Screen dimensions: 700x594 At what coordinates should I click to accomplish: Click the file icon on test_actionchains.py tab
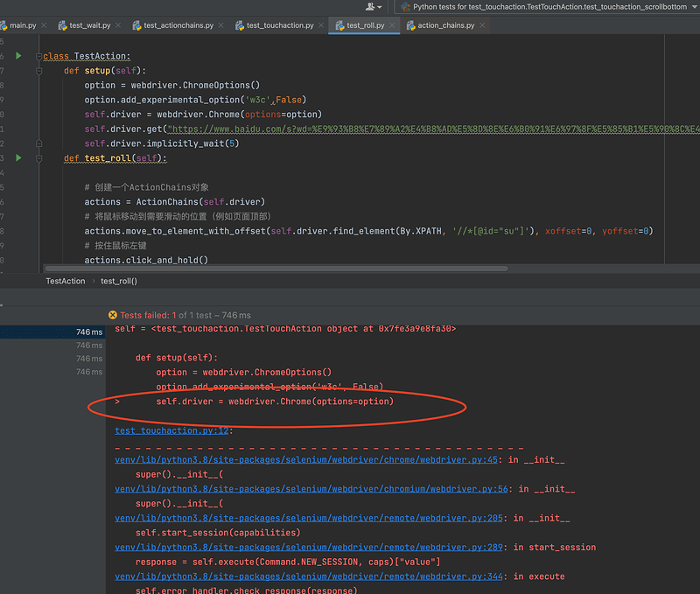click(136, 25)
